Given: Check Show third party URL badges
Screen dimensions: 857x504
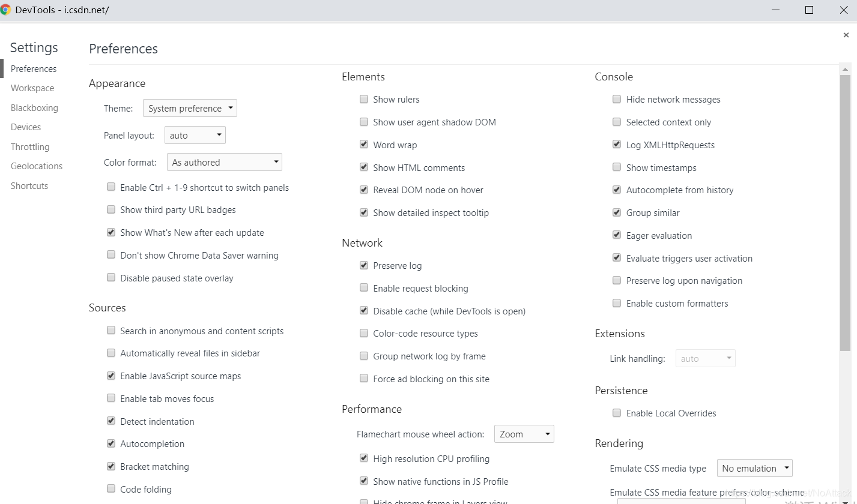Looking at the screenshot, I should [x=111, y=209].
